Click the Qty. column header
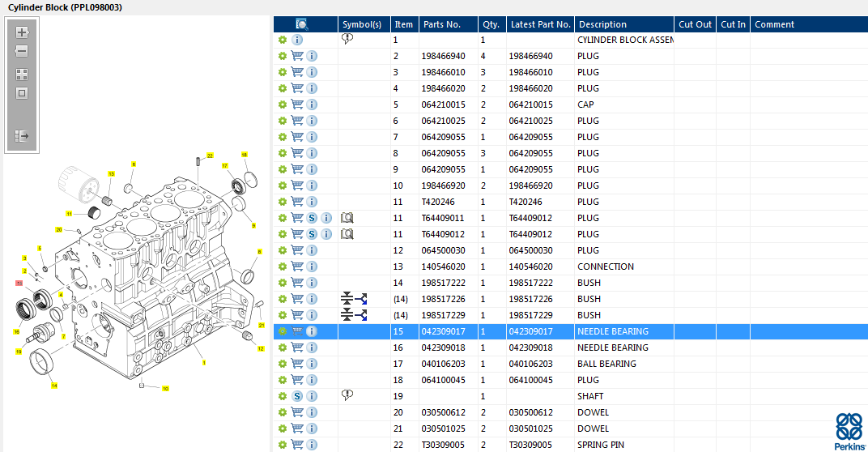 tap(491, 24)
